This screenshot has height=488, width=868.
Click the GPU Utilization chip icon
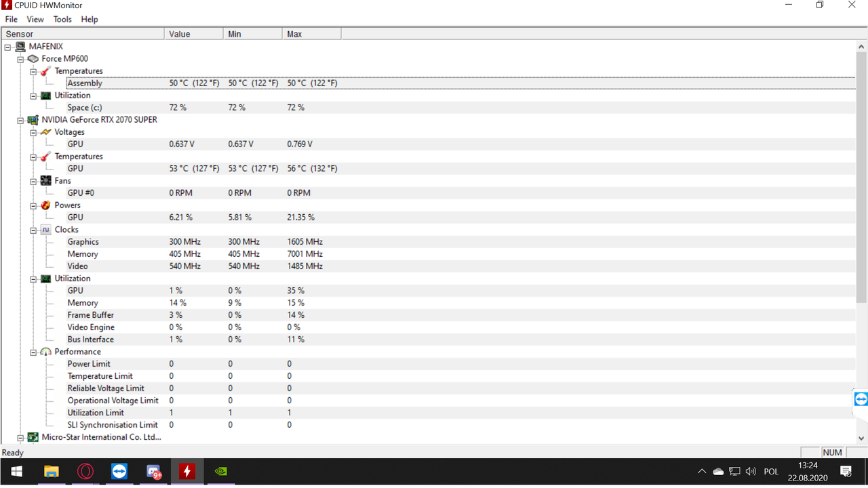pyautogui.click(x=45, y=279)
